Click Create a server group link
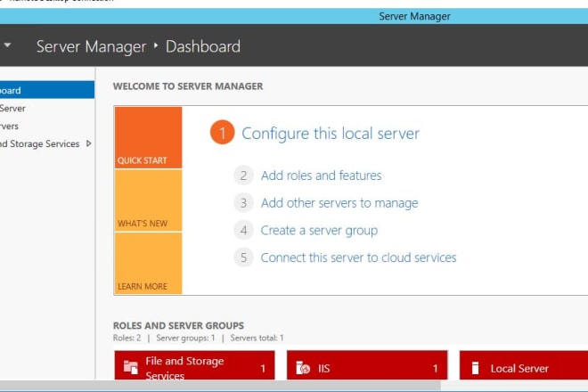This screenshot has width=588, height=392. pyautogui.click(x=319, y=231)
